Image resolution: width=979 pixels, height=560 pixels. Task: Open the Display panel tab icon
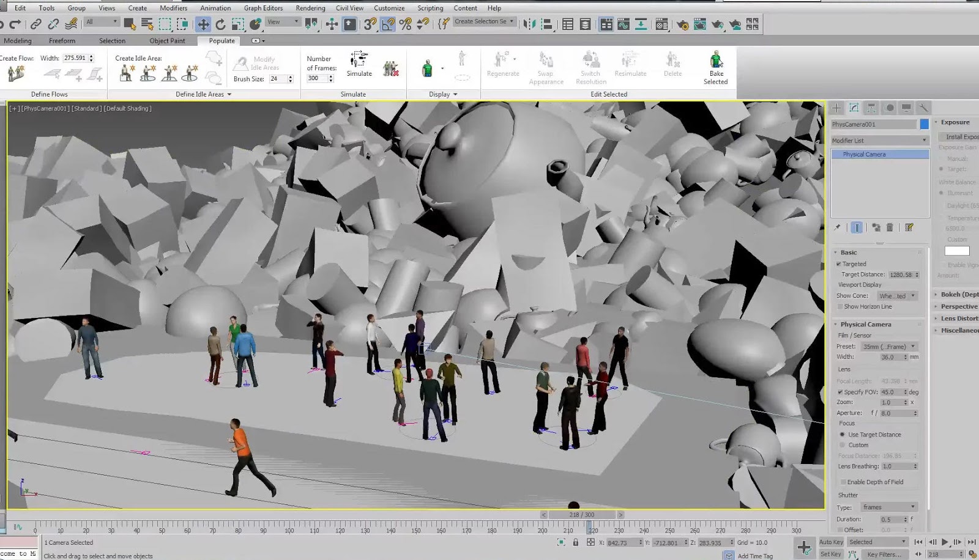coord(906,108)
